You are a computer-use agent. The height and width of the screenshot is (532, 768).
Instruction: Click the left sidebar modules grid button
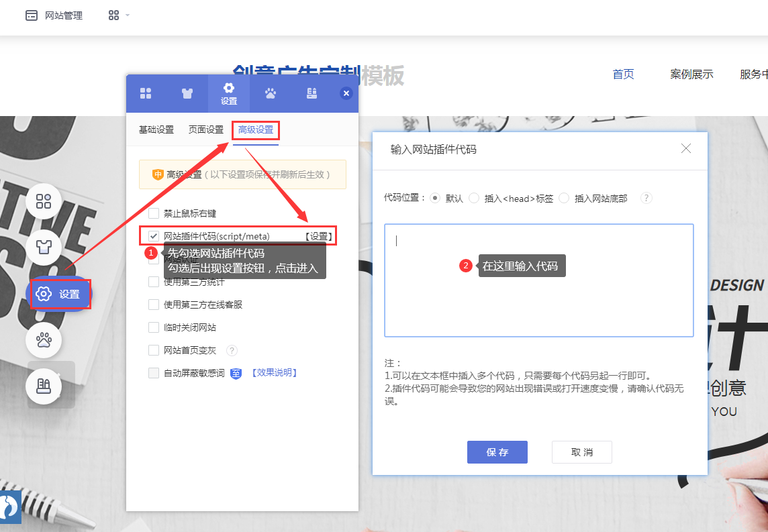click(x=44, y=201)
